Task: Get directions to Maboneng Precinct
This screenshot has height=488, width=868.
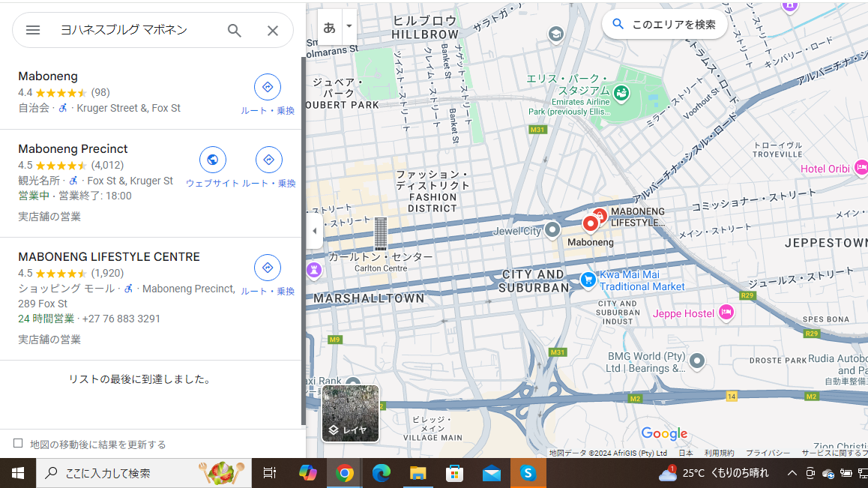Action: 268,160
